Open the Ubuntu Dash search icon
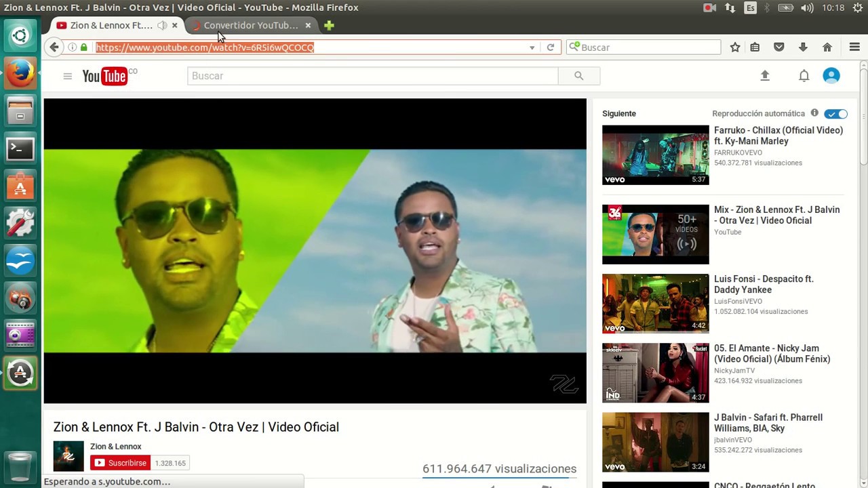Image resolution: width=868 pixels, height=488 pixels. 20,36
